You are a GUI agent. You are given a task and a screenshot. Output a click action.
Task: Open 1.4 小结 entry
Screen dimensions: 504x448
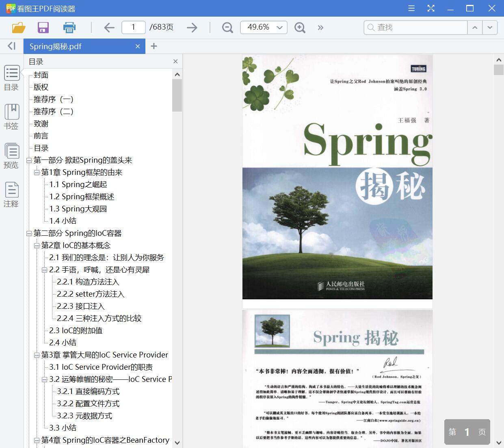pyautogui.click(x=63, y=221)
